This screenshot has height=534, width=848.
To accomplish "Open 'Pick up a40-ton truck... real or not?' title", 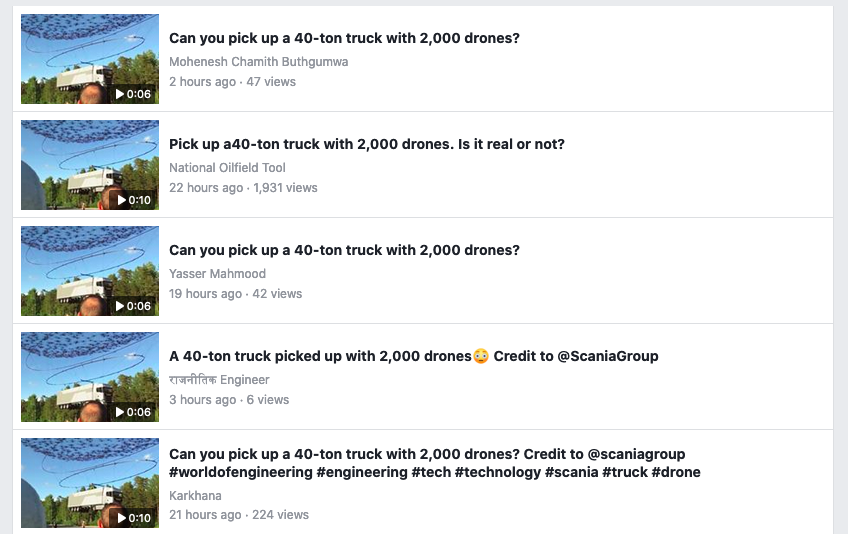I will pos(367,144).
